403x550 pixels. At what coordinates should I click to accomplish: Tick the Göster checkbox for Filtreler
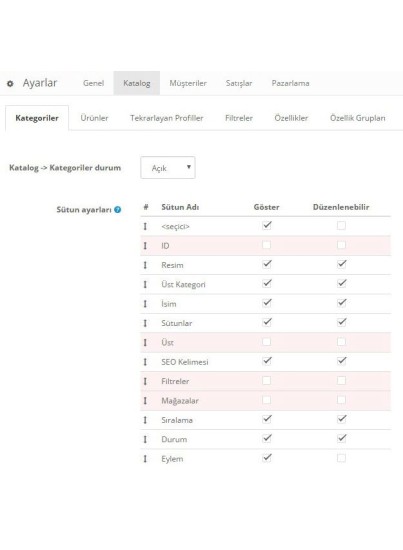pos(267,381)
